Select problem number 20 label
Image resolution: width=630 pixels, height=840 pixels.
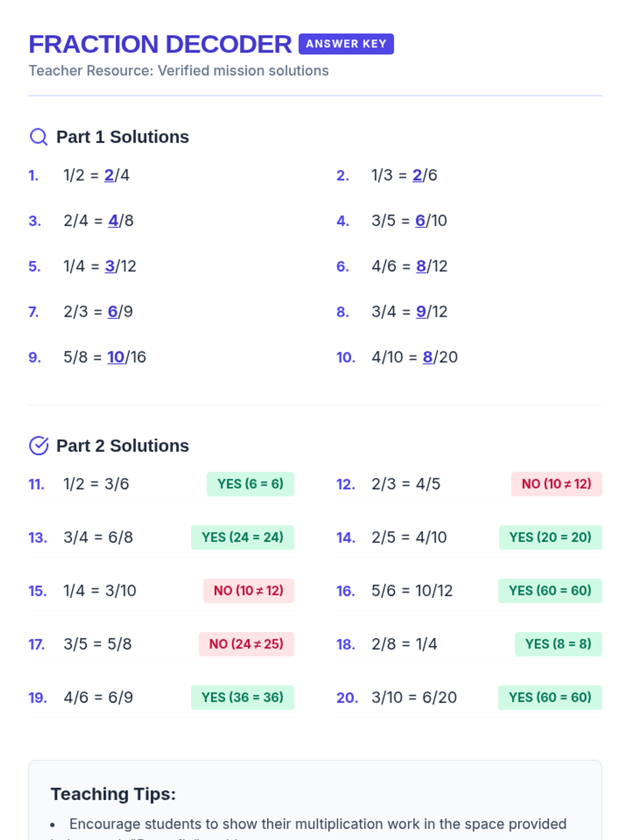pos(347,698)
